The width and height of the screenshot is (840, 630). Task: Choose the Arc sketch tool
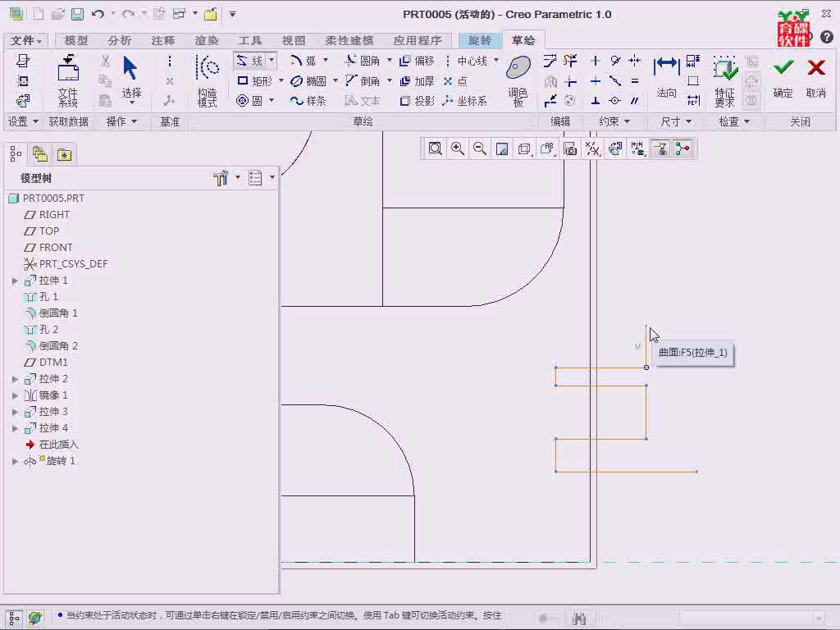tap(304, 61)
